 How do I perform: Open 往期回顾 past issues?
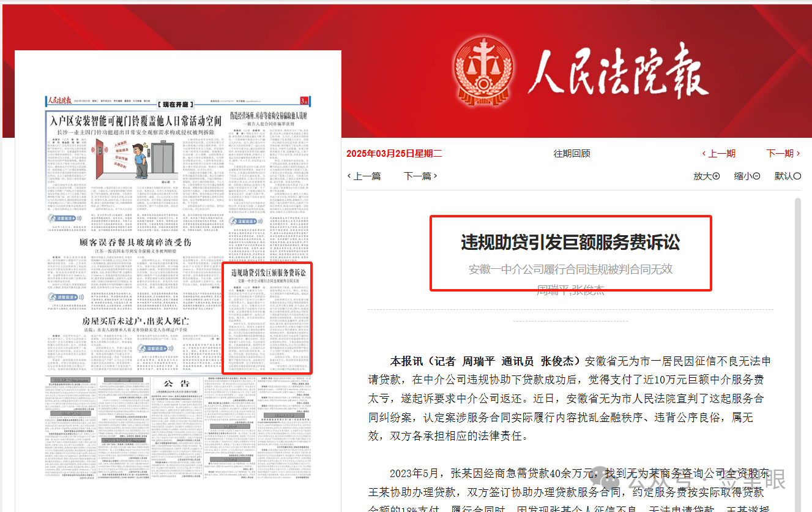(572, 154)
